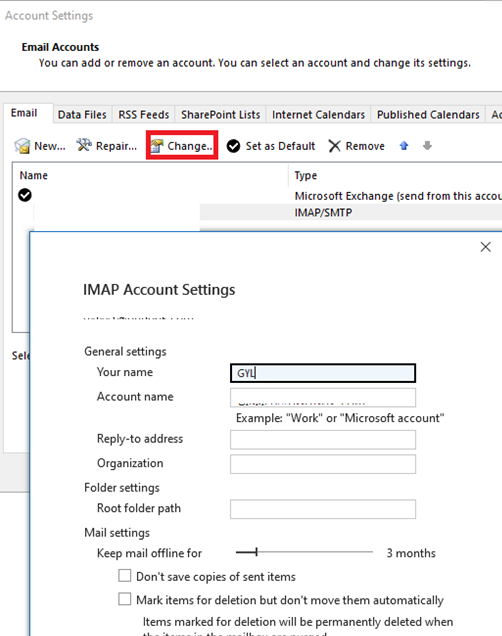Viewport: 502px width, 636px height.
Task: Click in the Root folder path field
Action: pyautogui.click(x=323, y=509)
